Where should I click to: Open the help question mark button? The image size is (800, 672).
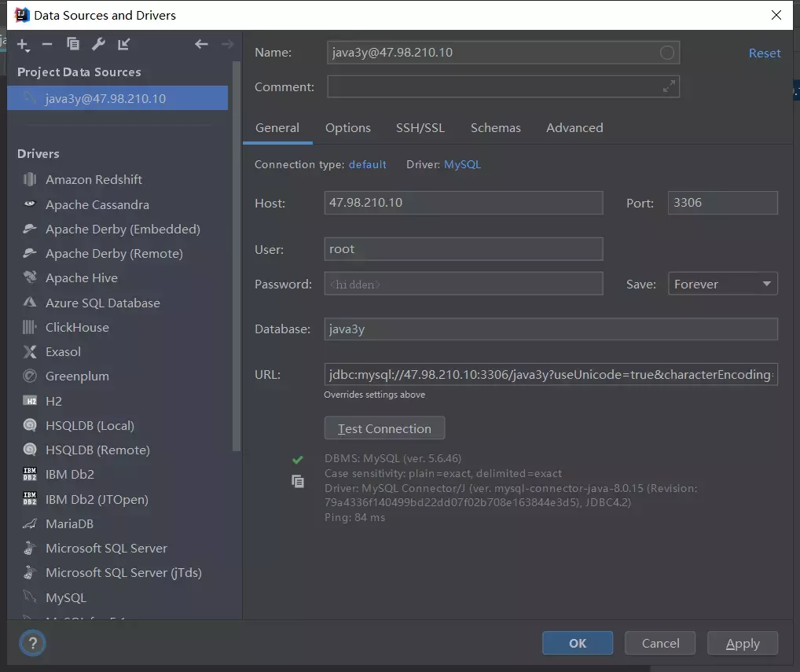tap(32, 644)
